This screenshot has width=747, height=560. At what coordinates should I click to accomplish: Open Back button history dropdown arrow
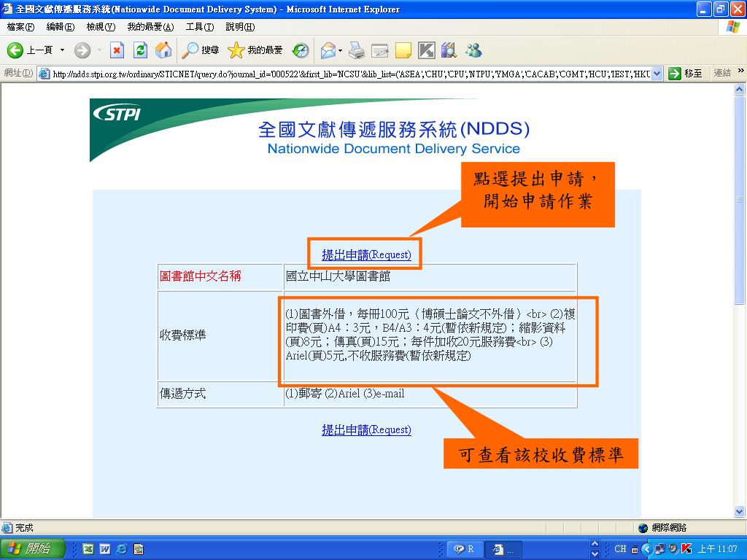pos(62,50)
